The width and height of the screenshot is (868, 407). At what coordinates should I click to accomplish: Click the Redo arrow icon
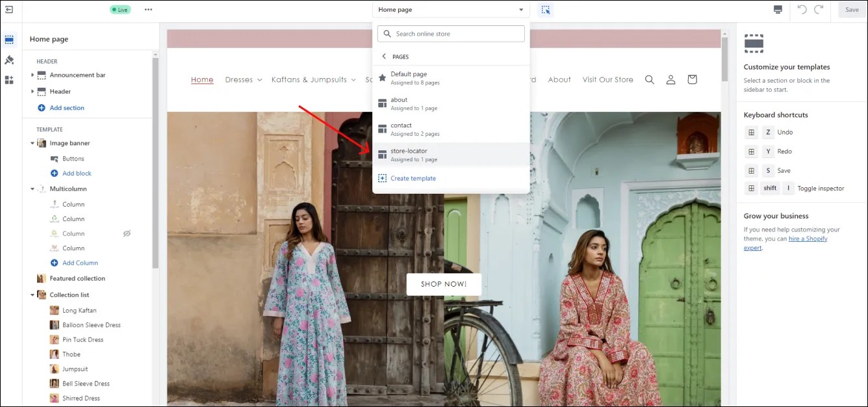(818, 10)
